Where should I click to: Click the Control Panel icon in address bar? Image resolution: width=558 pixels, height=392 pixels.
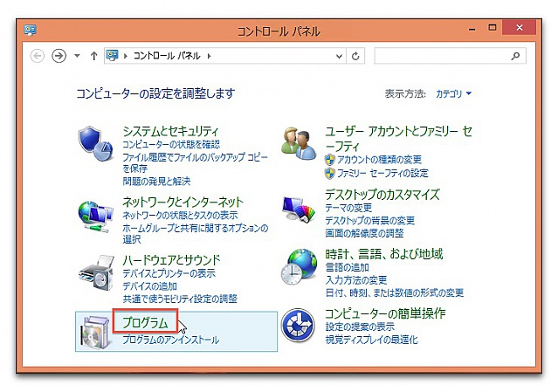(112, 56)
